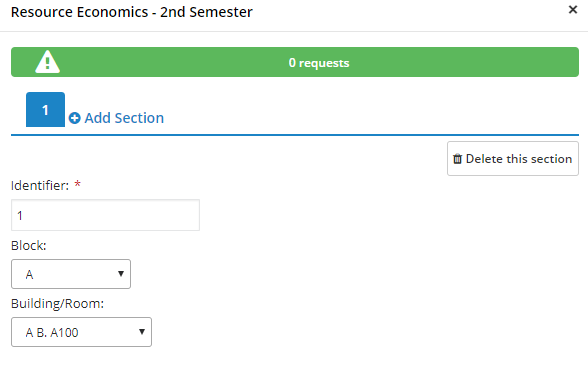Click the plus circle icon beside Add Section
The width and height of the screenshot is (588, 365).
click(x=74, y=118)
